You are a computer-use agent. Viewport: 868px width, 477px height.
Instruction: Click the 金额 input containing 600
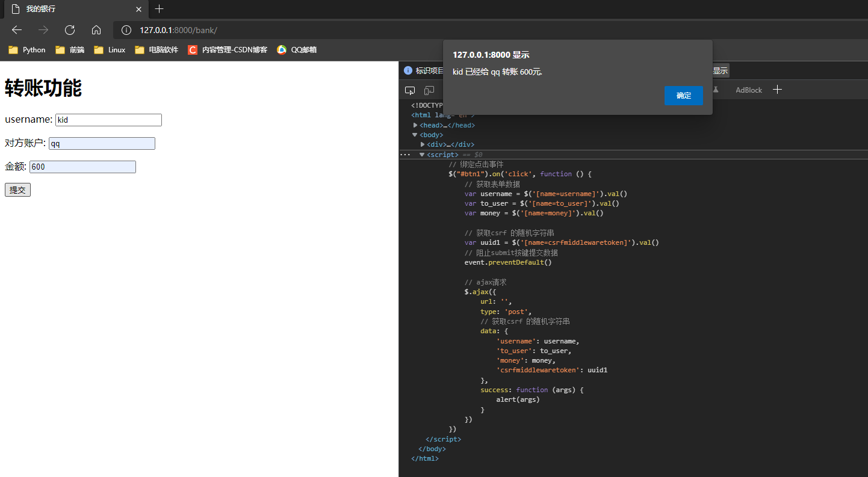(82, 167)
